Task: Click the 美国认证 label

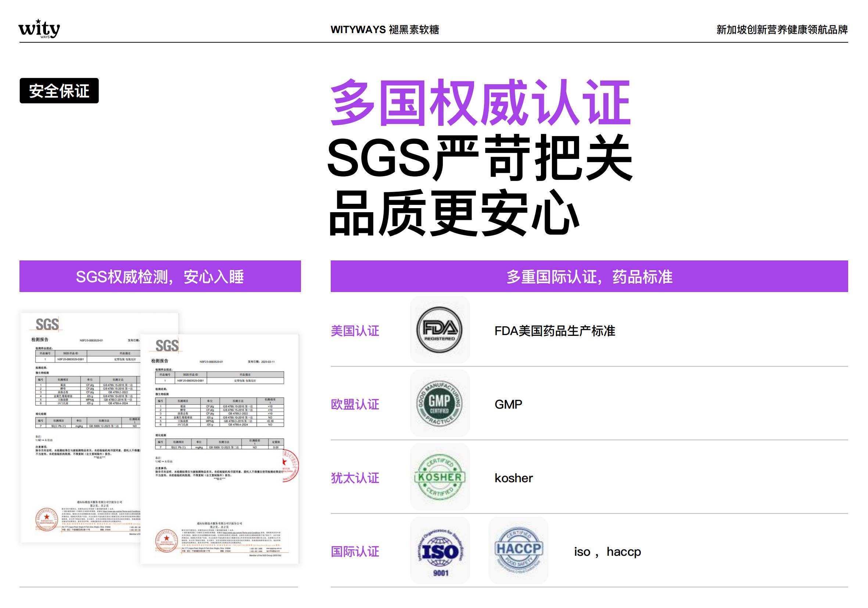Action: pyautogui.click(x=355, y=331)
